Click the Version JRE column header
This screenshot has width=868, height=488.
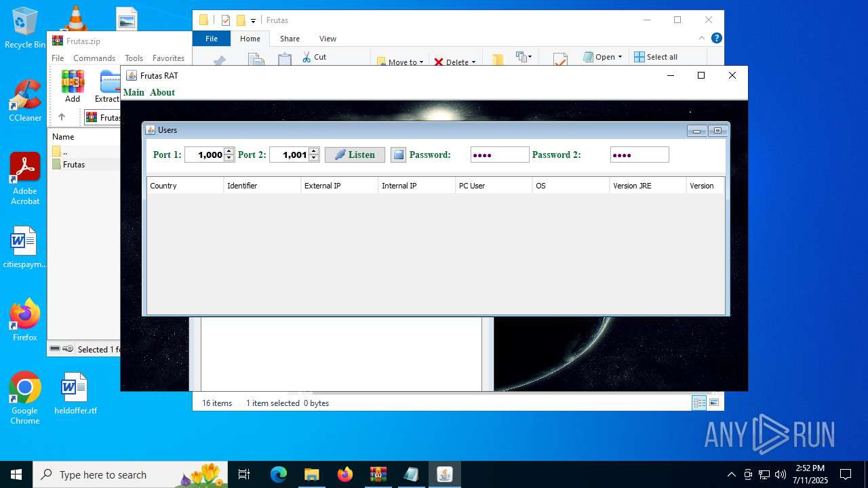[x=648, y=185]
